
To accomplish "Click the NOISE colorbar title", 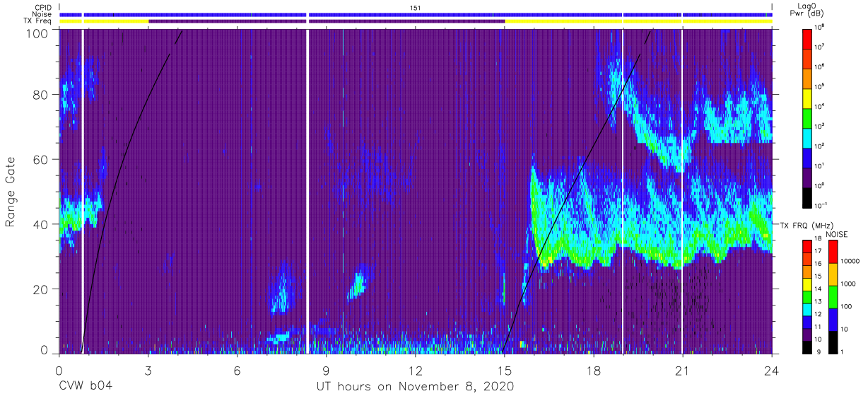I will pyautogui.click(x=837, y=234).
